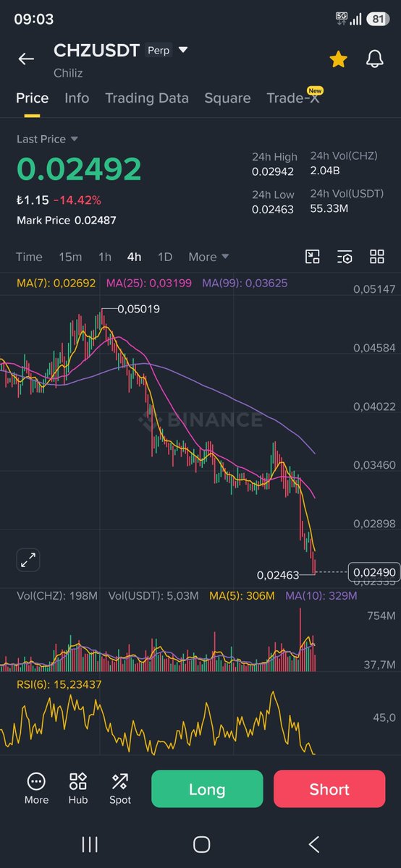Tap the last price 0.02492
Image resolution: width=401 pixels, height=868 pixels.
(79, 169)
